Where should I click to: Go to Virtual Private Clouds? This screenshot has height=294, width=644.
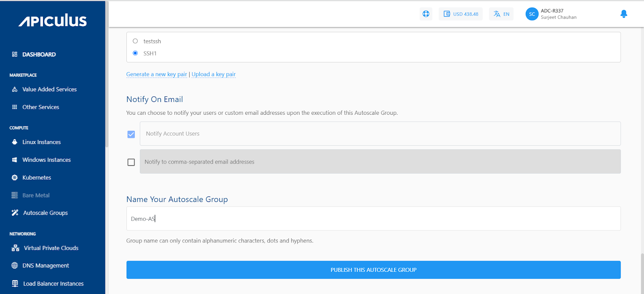click(x=51, y=248)
